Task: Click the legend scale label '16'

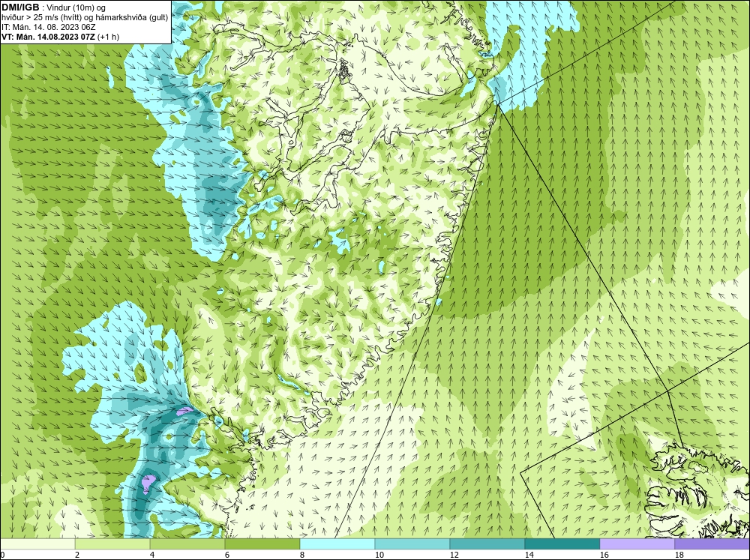Action: (x=604, y=555)
